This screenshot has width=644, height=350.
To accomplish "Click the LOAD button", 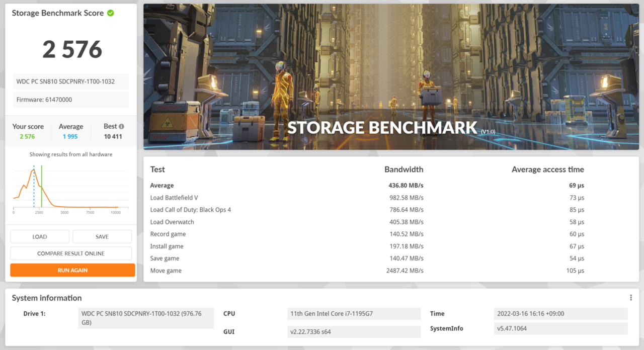I will click(x=39, y=236).
